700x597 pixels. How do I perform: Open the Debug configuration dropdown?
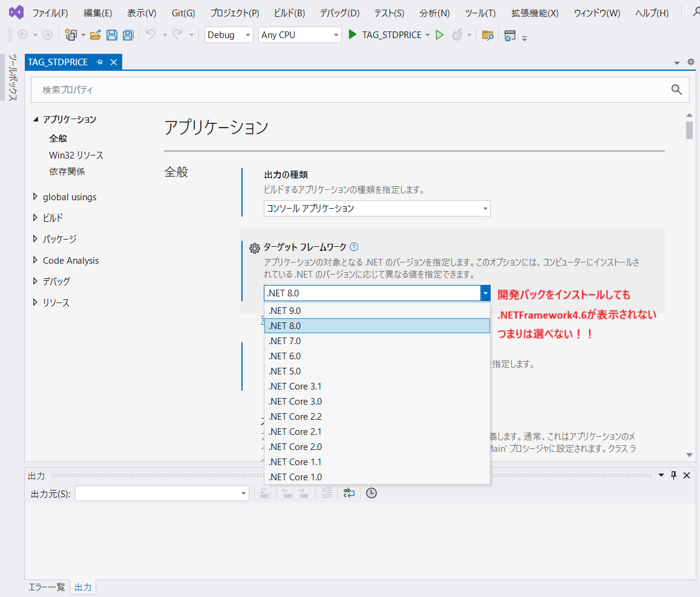229,35
